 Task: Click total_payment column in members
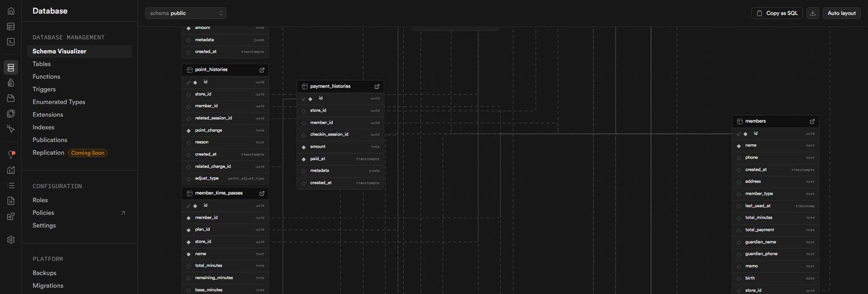(x=775, y=230)
